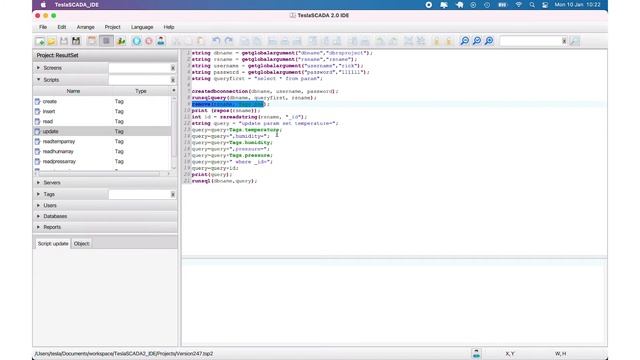This screenshot has height=360, width=640.
Task: Click the light floppy disk save icon
Action: [64, 41]
